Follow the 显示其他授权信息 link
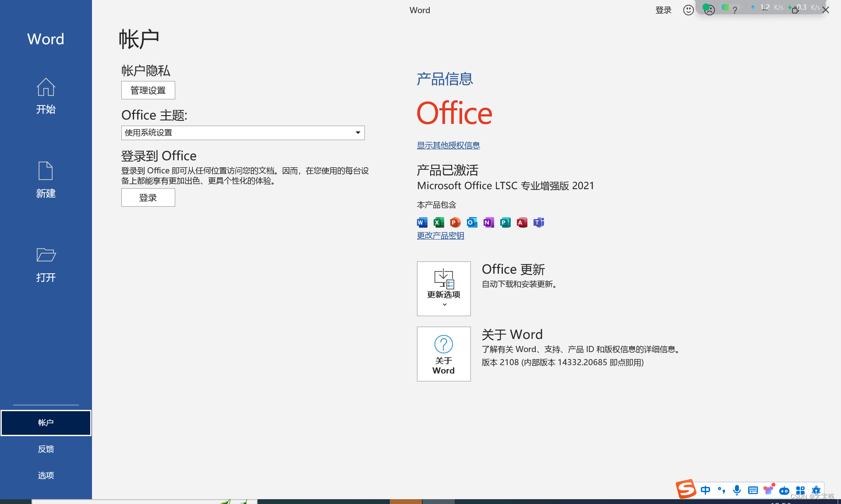This screenshot has width=841, height=504. point(448,145)
